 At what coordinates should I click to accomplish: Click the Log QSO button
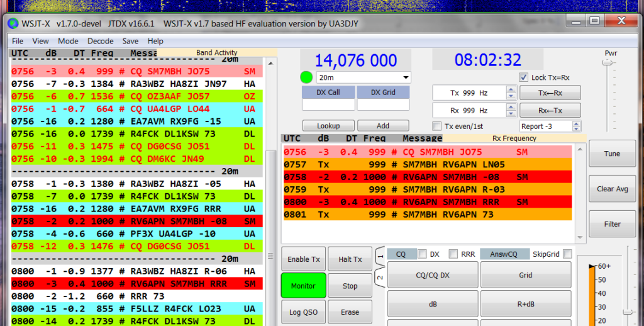click(304, 312)
